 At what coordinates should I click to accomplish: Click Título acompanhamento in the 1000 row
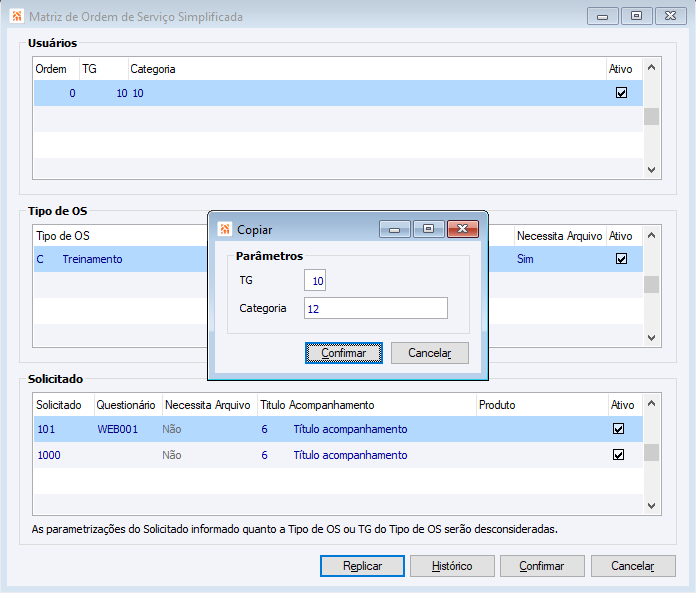[x=350, y=455]
